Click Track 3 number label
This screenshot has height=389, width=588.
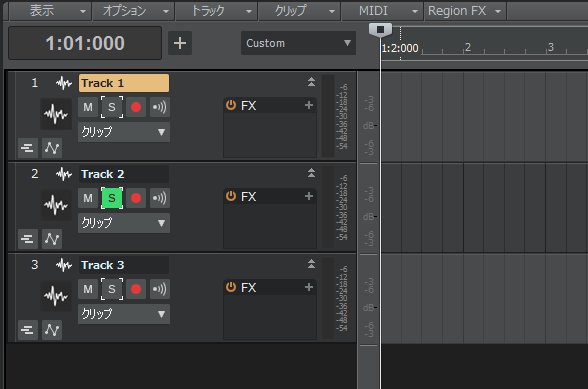point(34,265)
